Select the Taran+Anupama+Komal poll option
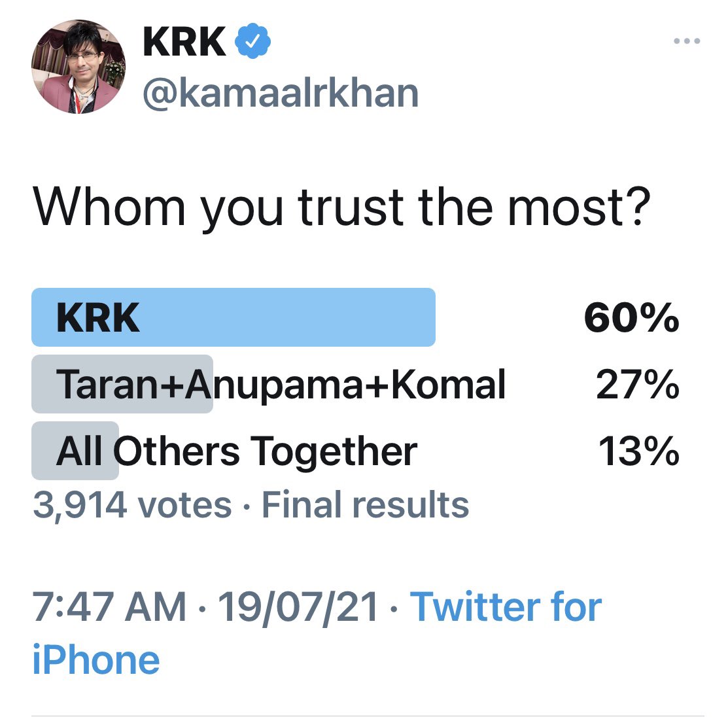The image size is (728, 717). click(281, 385)
